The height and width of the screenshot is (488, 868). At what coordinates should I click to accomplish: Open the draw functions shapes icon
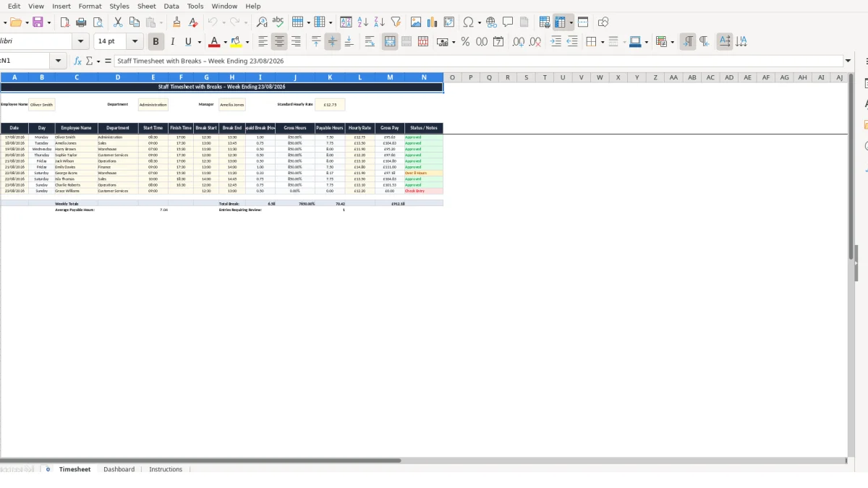click(x=603, y=22)
